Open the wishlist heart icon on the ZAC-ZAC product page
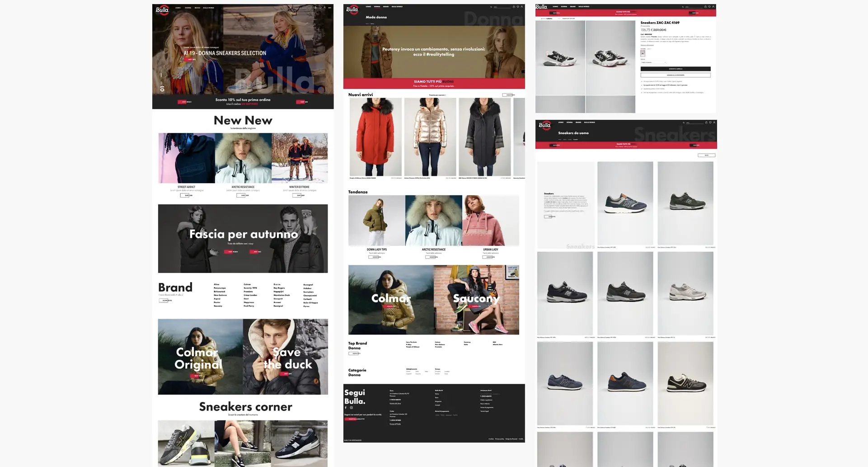Screen dimensions: 868x467 click(x=709, y=7)
